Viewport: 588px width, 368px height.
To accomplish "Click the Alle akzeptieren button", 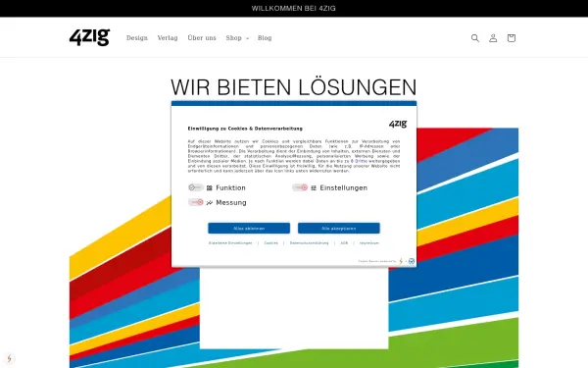I will click(339, 229).
